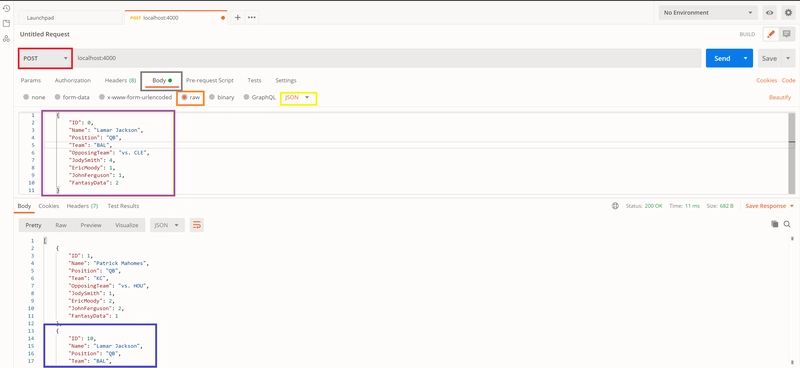The image size is (800, 368).
Task: Open the tab options ellipsis menu
Action: pos(252,17)
